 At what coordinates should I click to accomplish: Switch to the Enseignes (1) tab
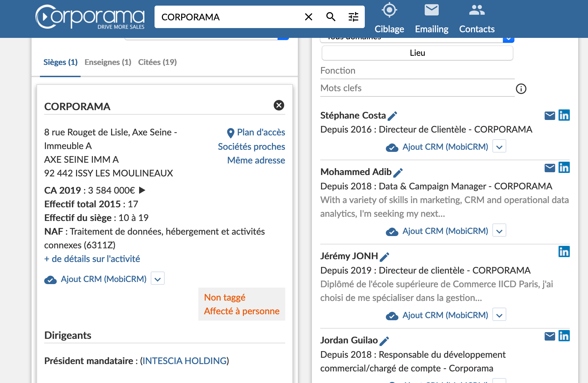pos(108,62)
